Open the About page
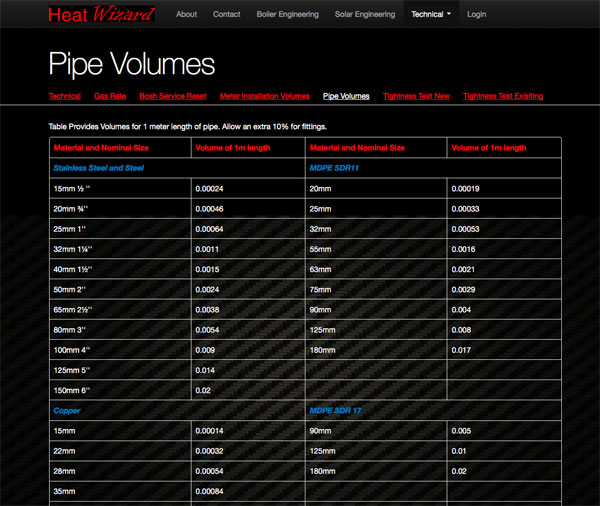Viewport: 600px width, 506px height. coord(186,15)
